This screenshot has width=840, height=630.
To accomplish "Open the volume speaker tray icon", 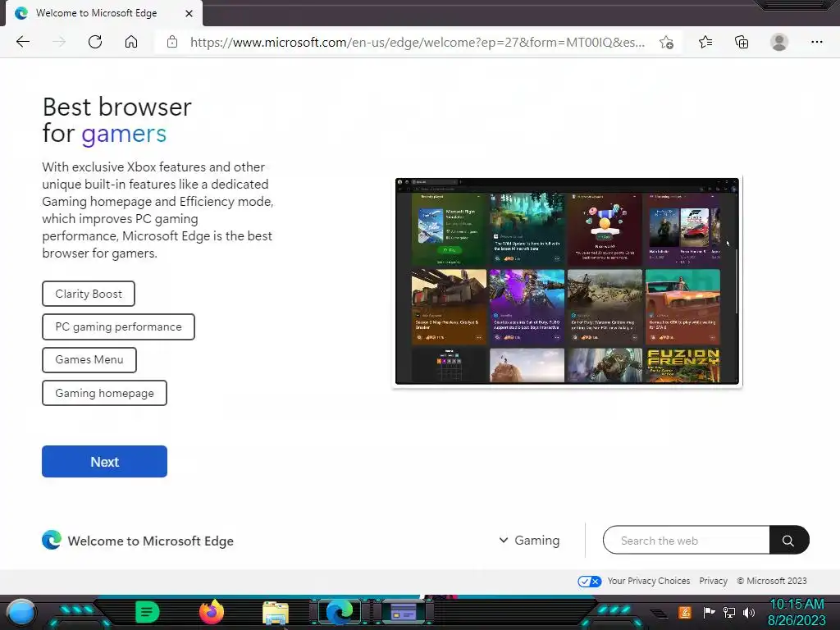I will pos(749,612).
